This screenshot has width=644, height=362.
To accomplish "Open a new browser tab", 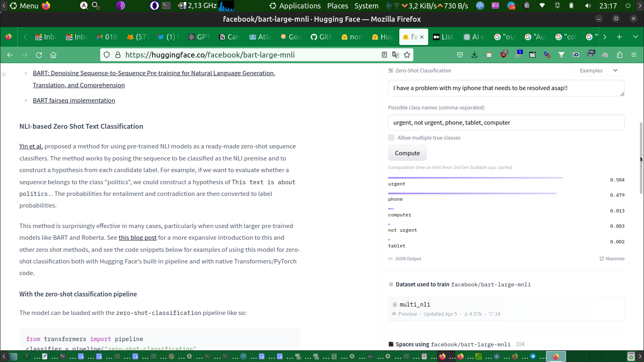I will coord(619,37).
